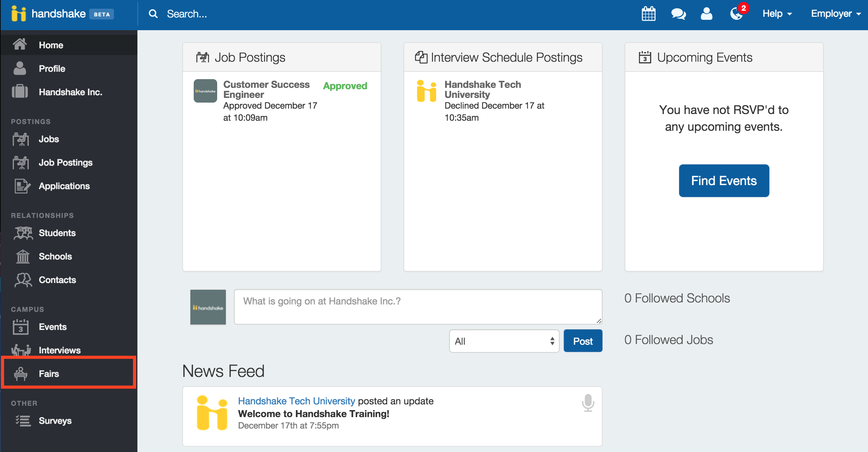Open messages chat bubbles icon
868x452 pixels.
click(678, 14)
